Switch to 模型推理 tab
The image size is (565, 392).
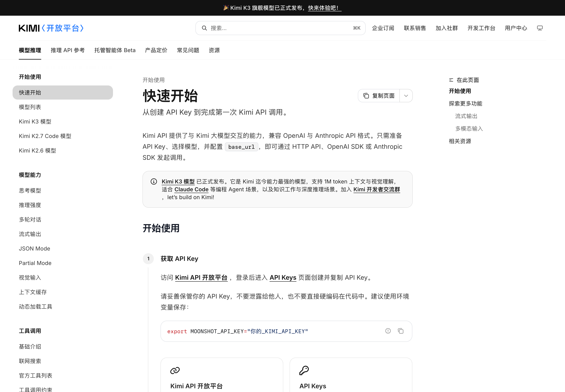click(30, 50)
